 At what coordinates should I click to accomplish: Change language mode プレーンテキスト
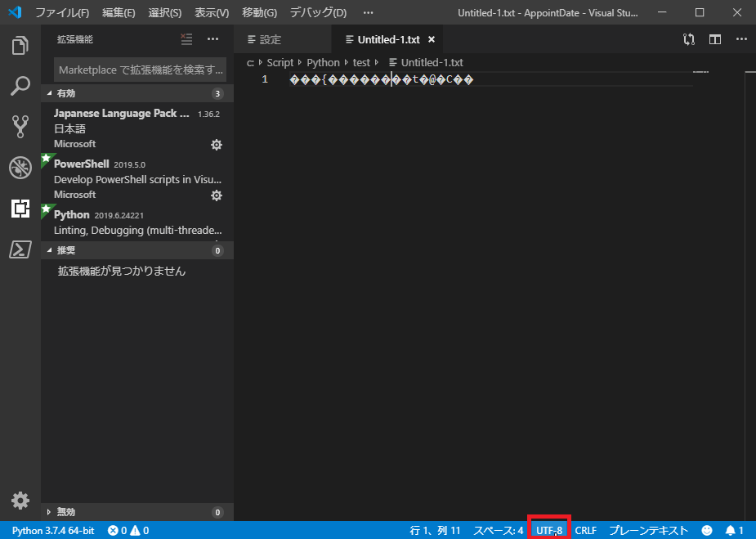(x=648, y=530)
